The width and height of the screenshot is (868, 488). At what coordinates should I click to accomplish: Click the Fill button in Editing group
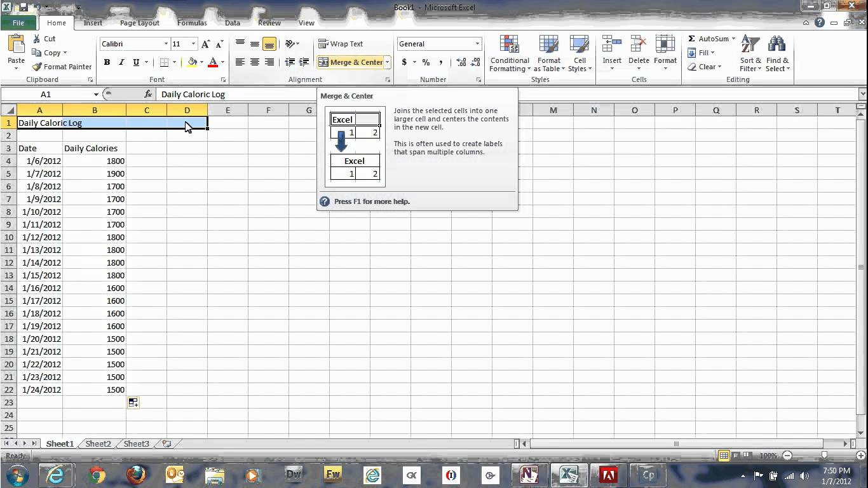(x=702, y=53)
